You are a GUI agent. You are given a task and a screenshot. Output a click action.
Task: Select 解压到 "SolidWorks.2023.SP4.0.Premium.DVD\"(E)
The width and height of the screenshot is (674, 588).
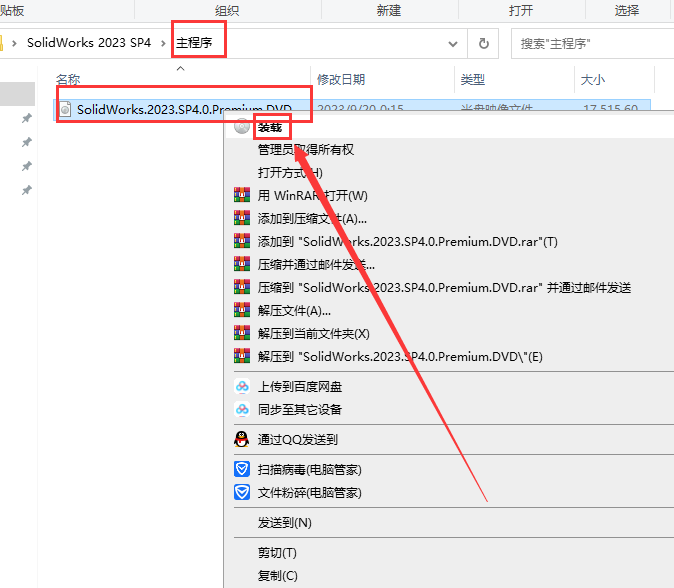point(400,356)
